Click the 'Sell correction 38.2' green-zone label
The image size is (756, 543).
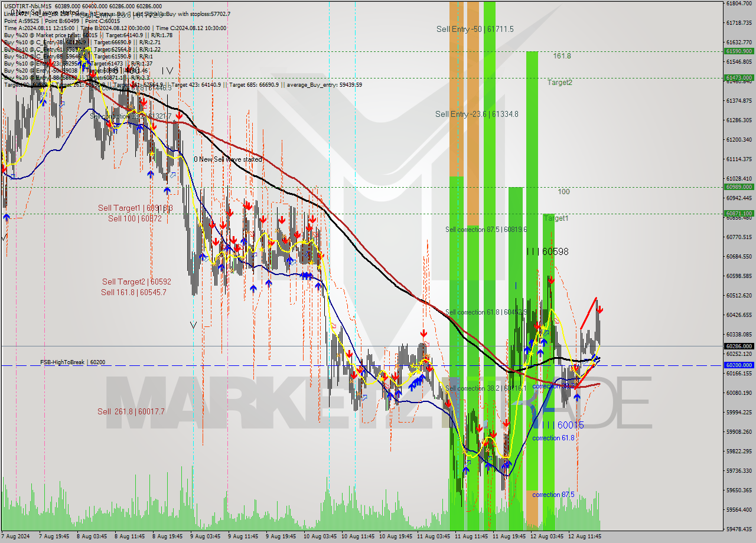(485, 388)
